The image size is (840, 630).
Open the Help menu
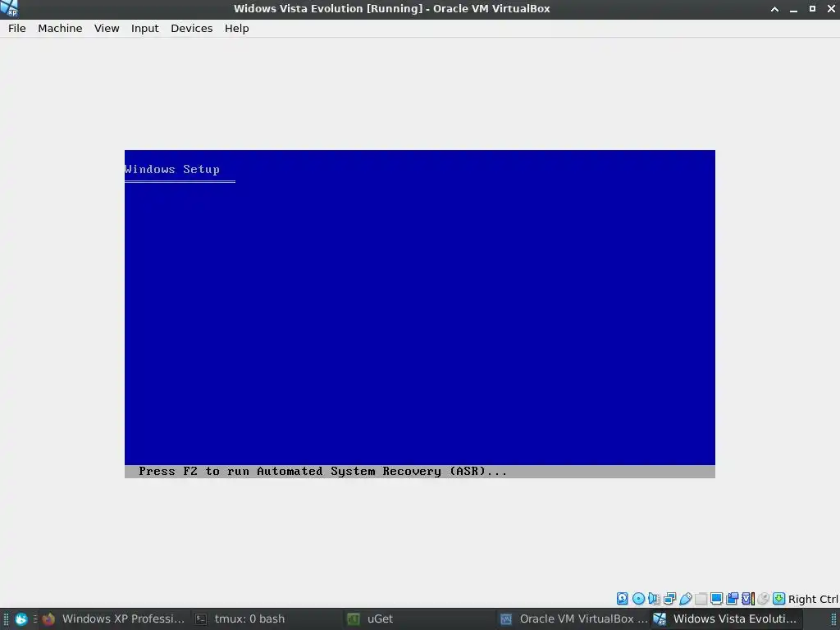(236, 29)
